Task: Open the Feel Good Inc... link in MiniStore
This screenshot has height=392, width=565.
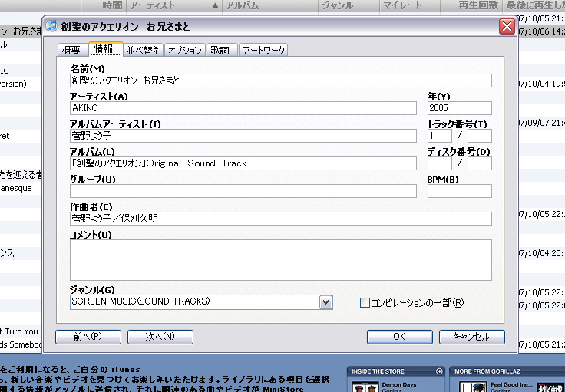Action: pos(511,385)
